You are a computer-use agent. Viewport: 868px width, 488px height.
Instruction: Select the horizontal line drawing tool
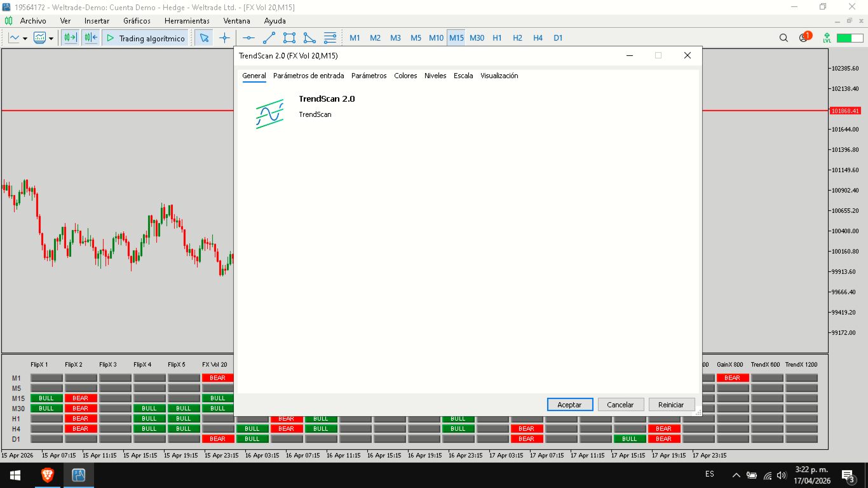(248, 38)
